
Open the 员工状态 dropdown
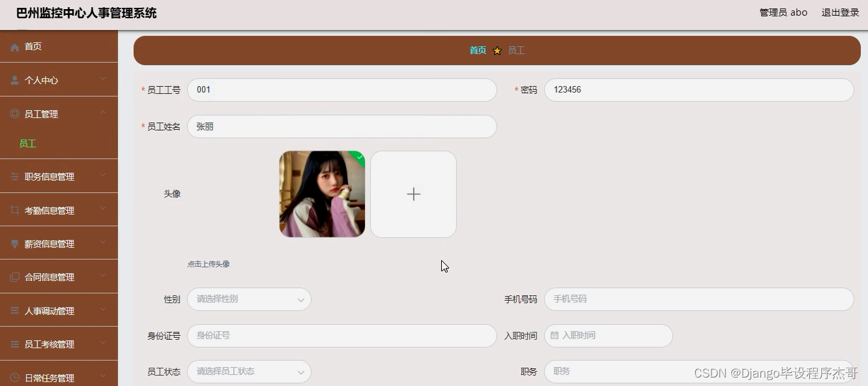[249, 372]
